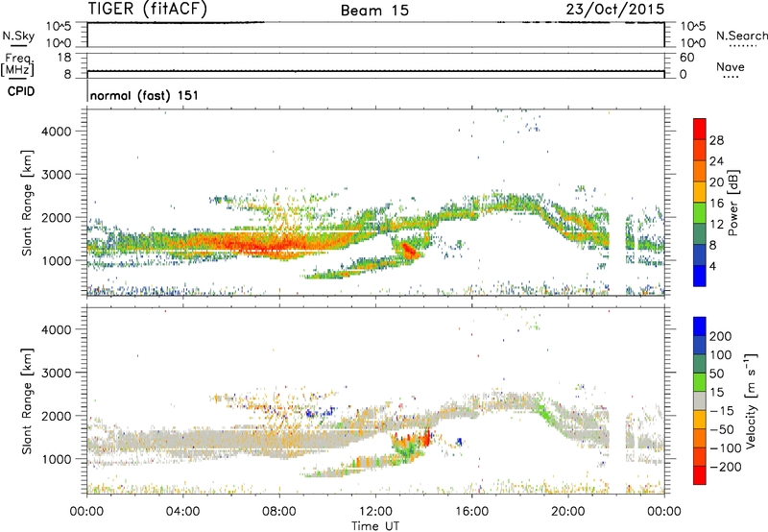The height and width of the screenshot is (532, 768).
Task: Click the 3000 range tick in power panel
Action: [x=56, y=175]
